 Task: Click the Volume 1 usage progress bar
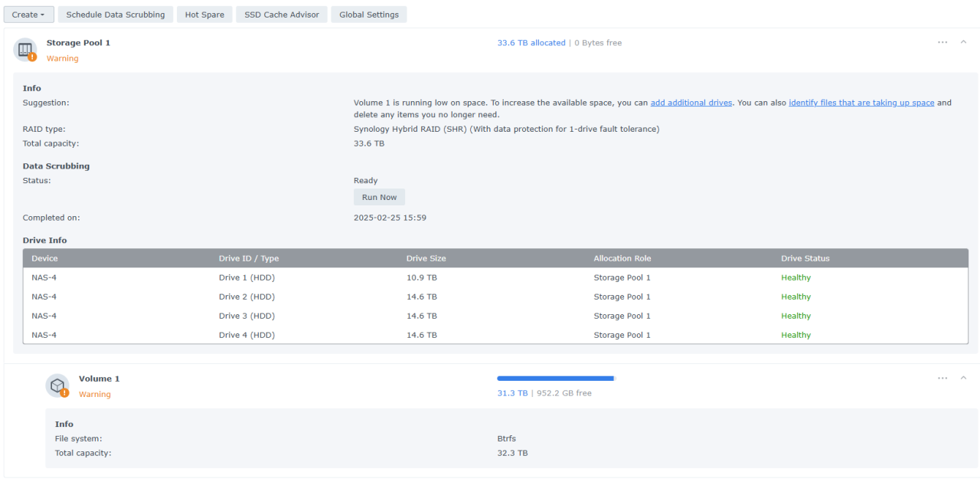(x=556, y=379)
